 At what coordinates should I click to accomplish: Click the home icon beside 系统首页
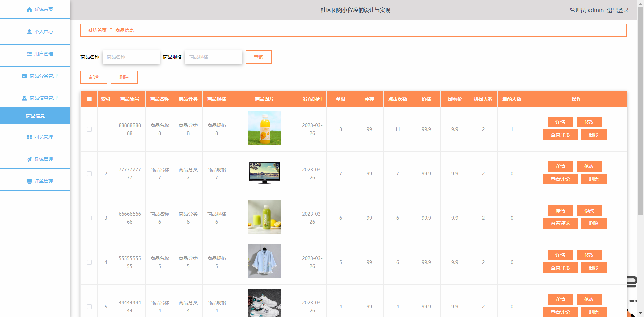pos(29,9)
